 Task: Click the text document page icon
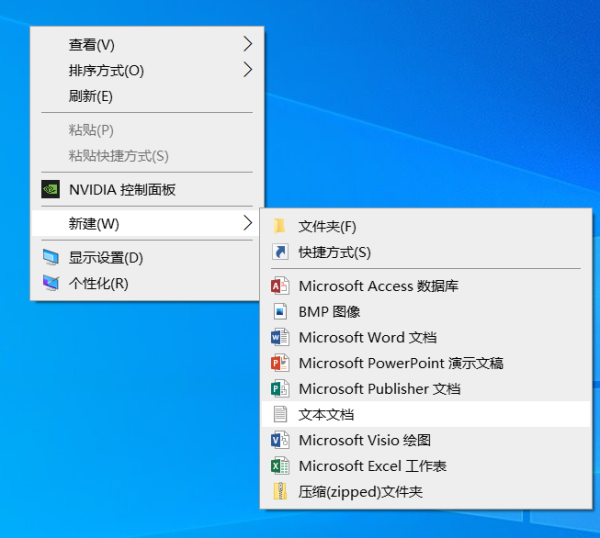280,414
